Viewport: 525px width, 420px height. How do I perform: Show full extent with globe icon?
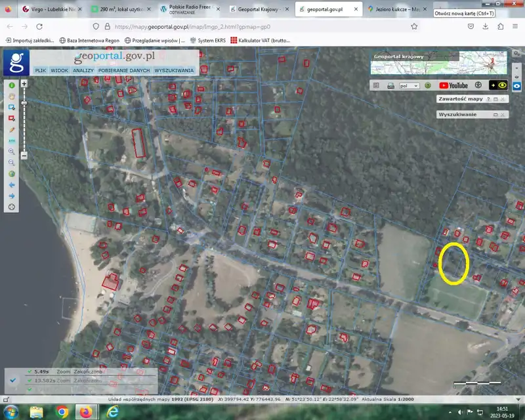coord(12,174)
